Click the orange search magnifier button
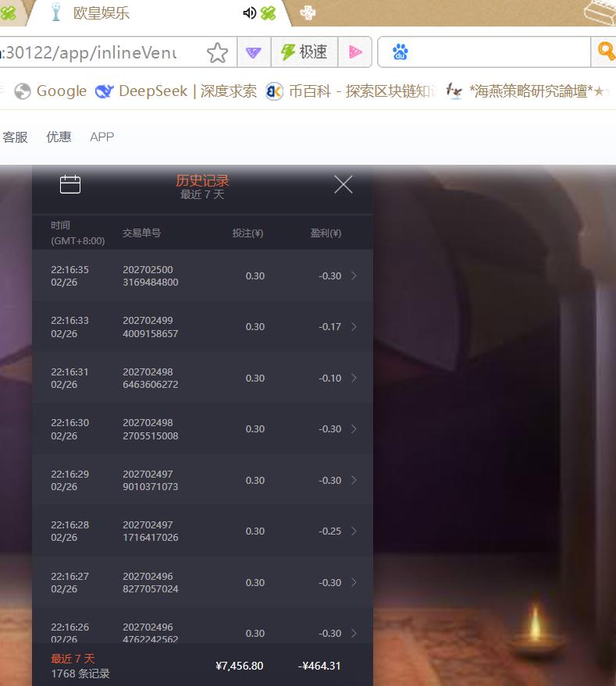The image size is (616, 686). click(x=607, y=52)
